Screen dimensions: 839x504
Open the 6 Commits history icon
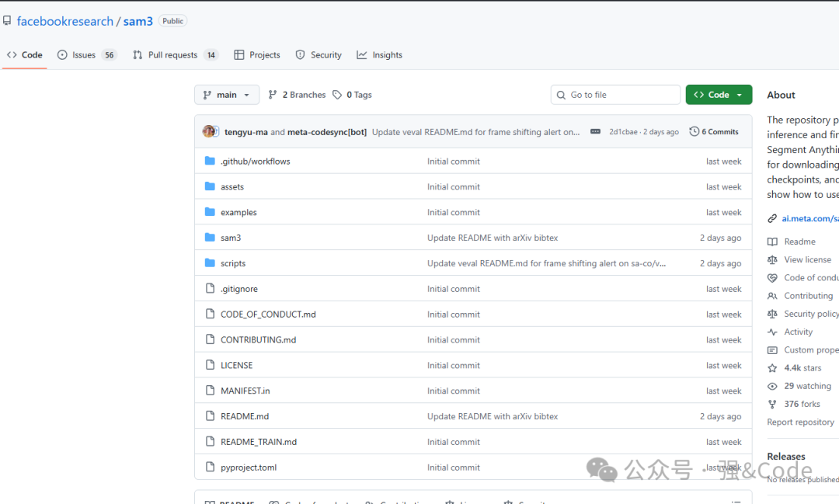click(695, 132)
